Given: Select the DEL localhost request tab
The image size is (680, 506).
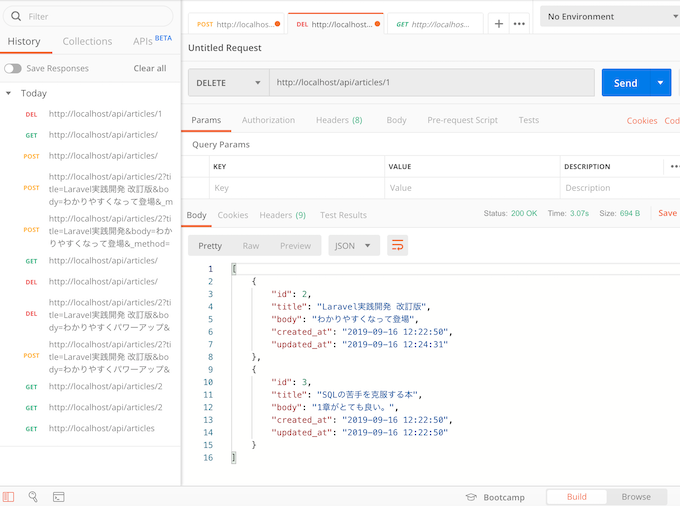Looking at the screenshot, I should 336,24.
